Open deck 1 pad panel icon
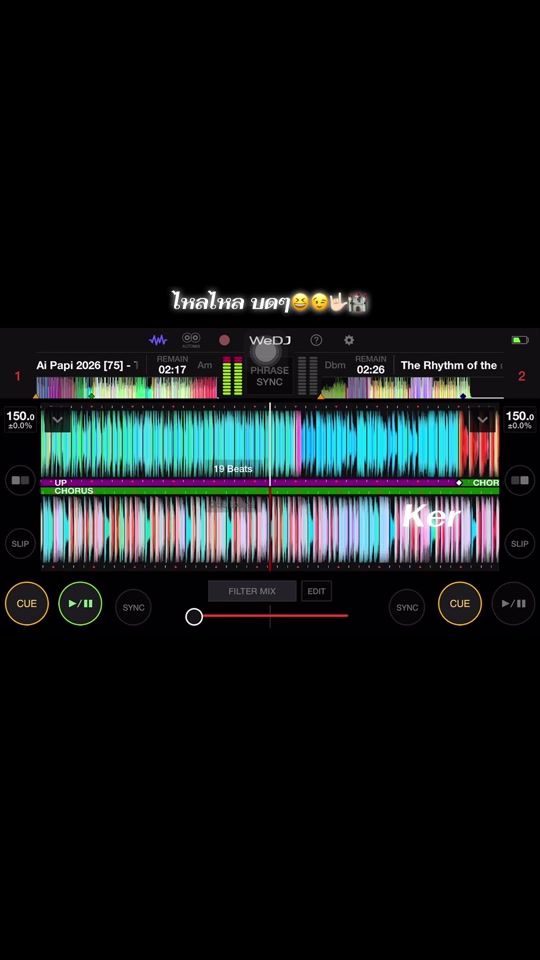 tap(20, 481)
